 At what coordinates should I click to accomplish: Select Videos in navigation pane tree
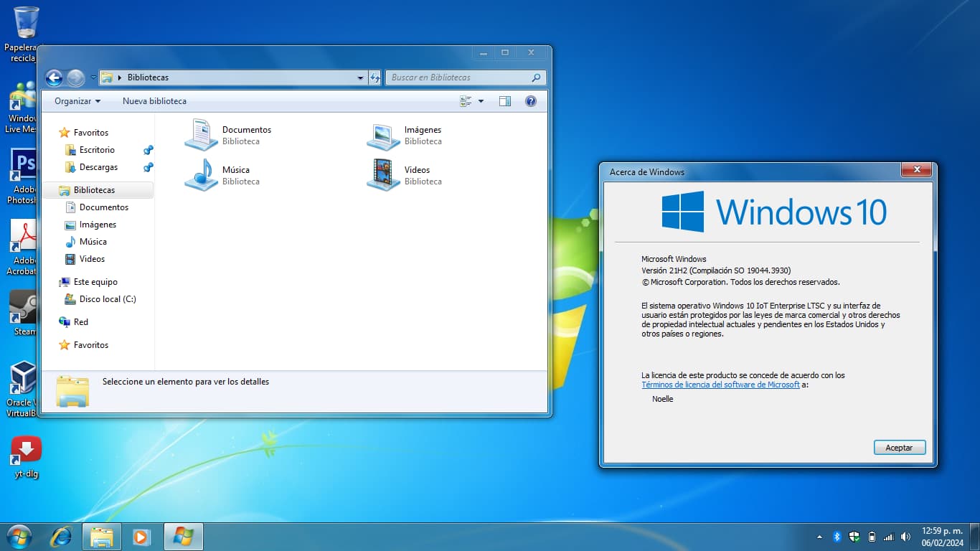click(x=92, y=259)
